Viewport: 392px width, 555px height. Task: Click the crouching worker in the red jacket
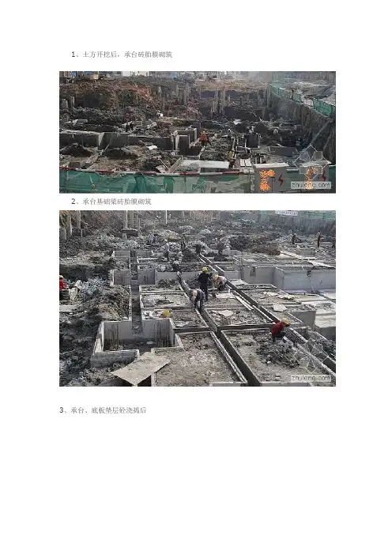[x=281, y=329]
